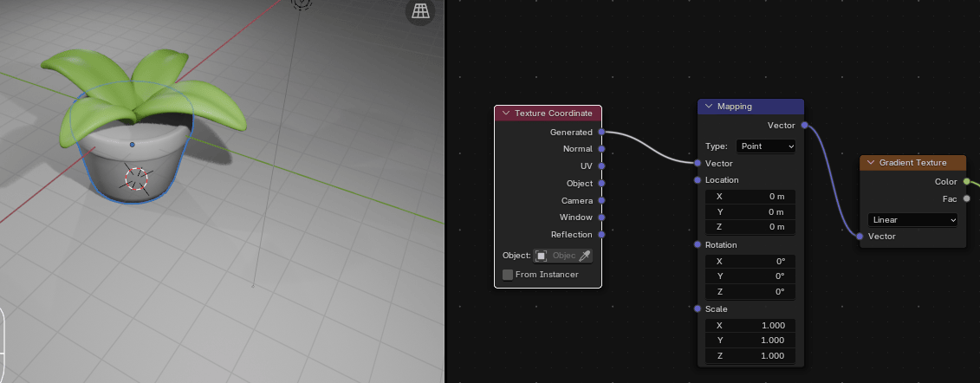Click the Gradient Texture Fac output socket
Viewport: 980px width, 383px height.
point(967,198)
